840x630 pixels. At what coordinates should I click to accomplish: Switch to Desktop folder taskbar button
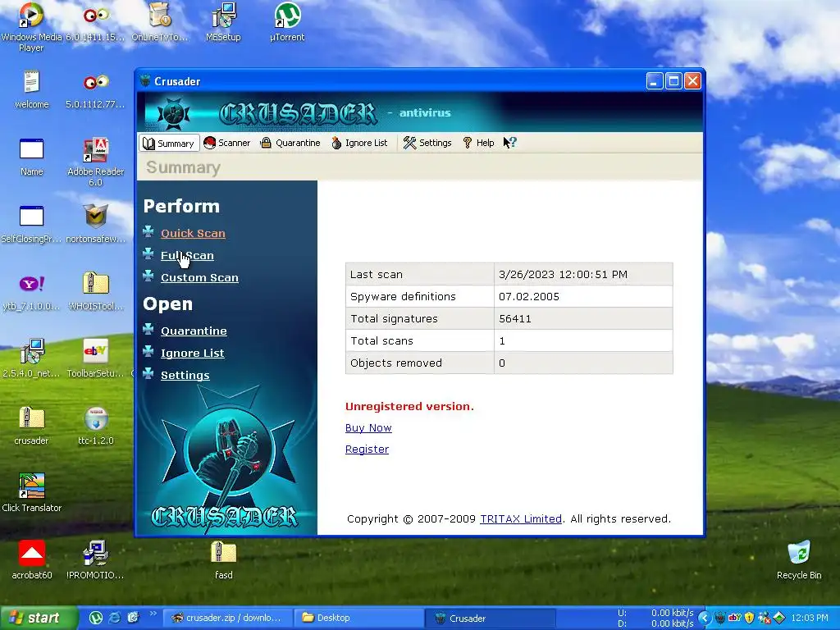pyautogui.click(x=358, y=618)
